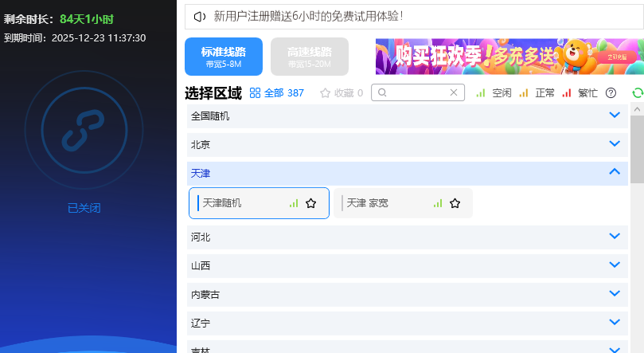Select the 天津随机 node
The height and width of the screenshot is (353, 644).
pyautogui.click(x=239, y=203)
